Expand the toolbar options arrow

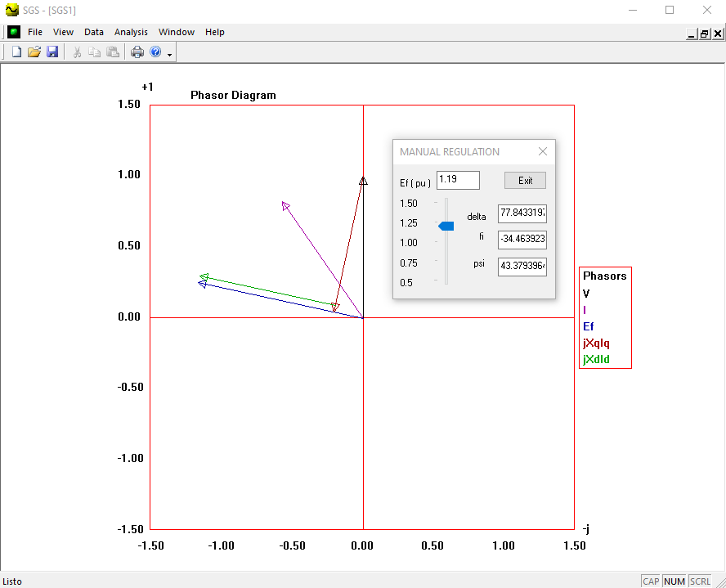pos(169,55)
